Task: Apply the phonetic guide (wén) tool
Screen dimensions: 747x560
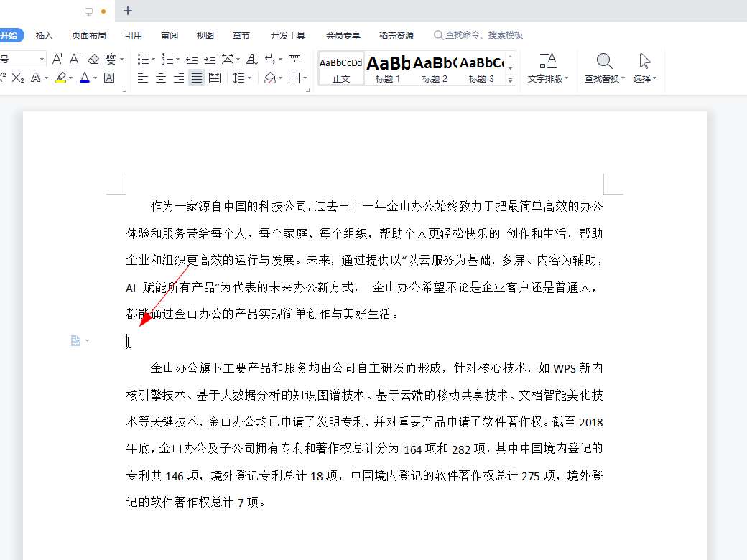Action: (x=111, y=59)
